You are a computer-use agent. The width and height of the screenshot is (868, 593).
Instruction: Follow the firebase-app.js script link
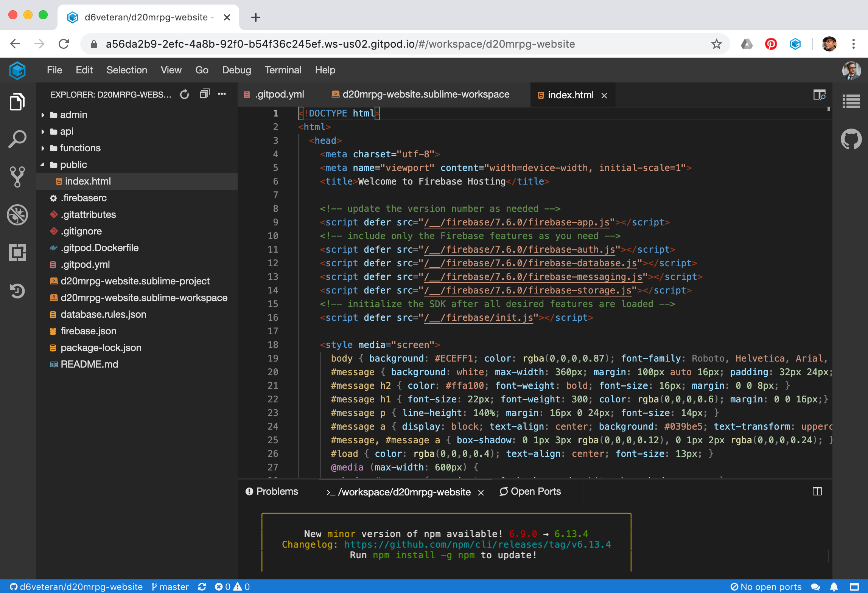[x=517, y=222]
